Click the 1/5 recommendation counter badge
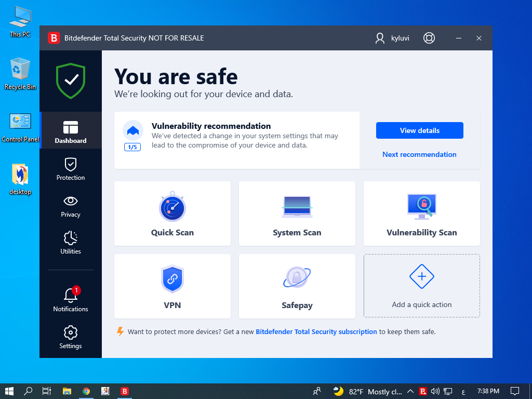The width and height of the screenshot is (532, 399). tap(132, 147)
